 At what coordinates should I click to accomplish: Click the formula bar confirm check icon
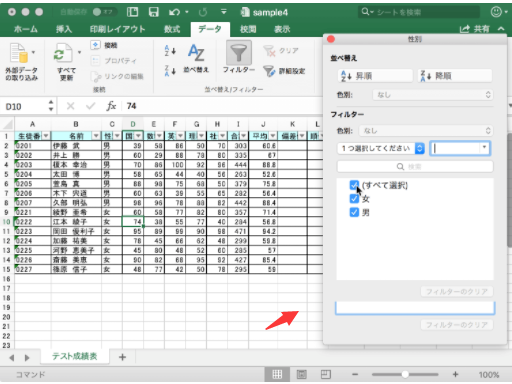pos(90,106)
